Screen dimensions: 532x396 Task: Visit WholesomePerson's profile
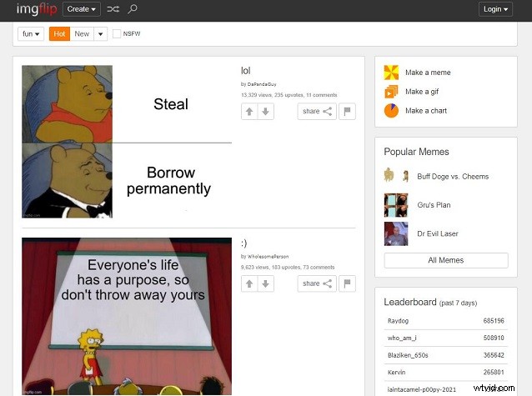tap(268, 257)
